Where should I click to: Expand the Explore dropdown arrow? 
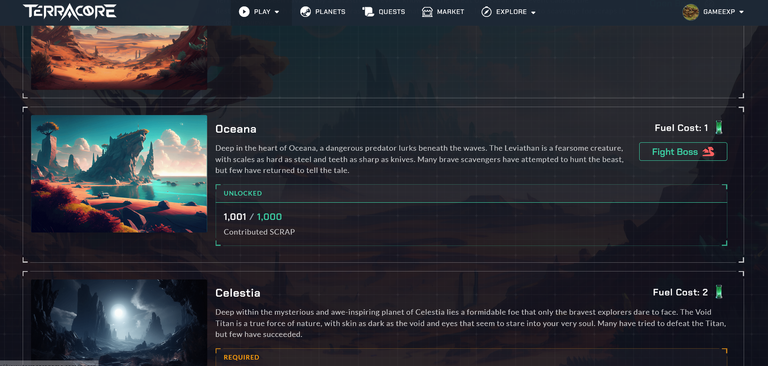pyautogui.click(x=533, y=12)
